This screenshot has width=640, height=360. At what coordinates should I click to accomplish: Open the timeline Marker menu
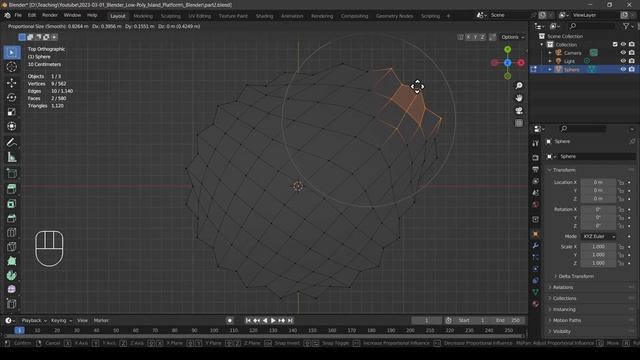point(101,320)
